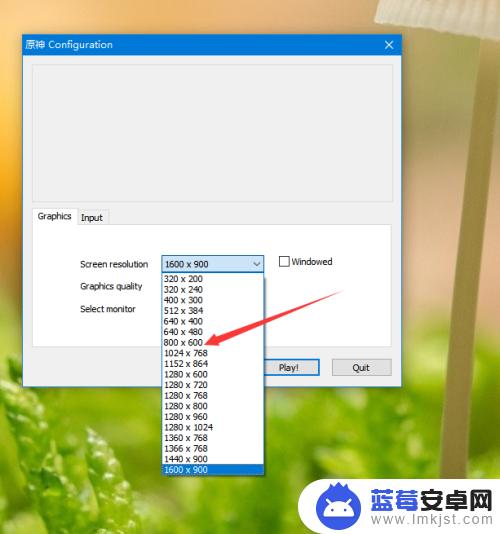Image resolution: width=500 pixels, height=534 pixels.
Task: Choose 640 x 480 resolution
Action: pyautogui.click(x=213, y=332)
